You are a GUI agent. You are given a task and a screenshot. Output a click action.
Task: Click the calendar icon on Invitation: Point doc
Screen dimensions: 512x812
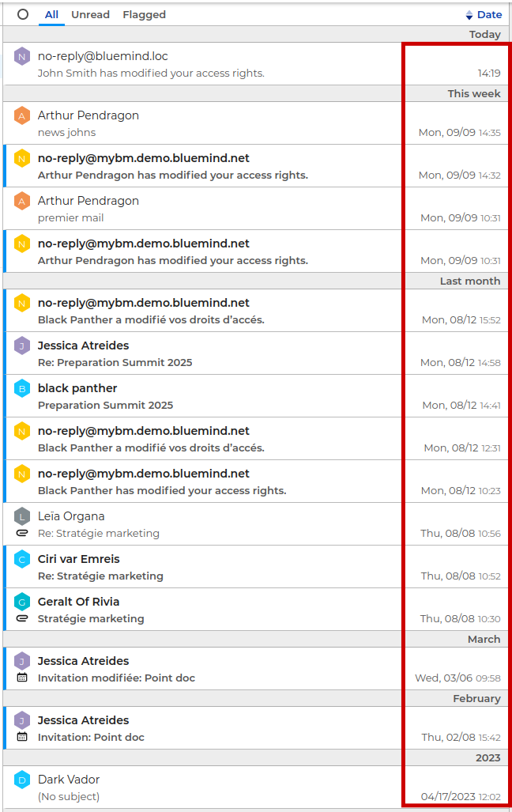[x=22, y=737]
